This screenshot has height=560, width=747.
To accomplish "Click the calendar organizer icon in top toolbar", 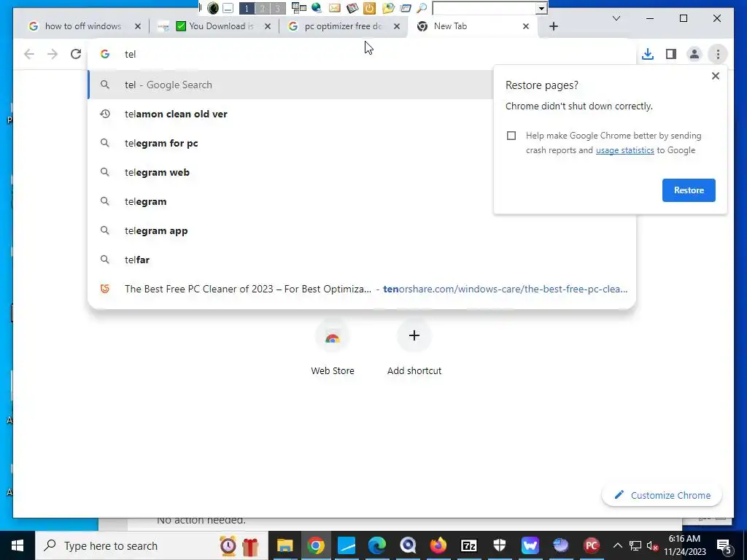I will point(352,7).
